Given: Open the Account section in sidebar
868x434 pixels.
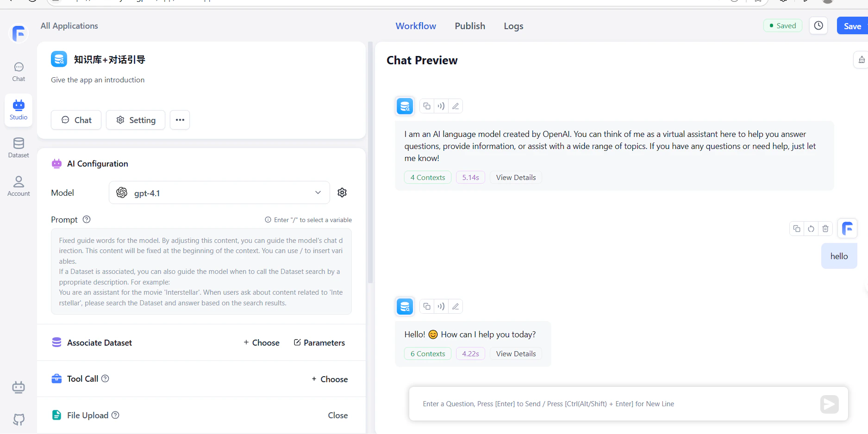Looking at the screenshot, I should [x=19, y=186].
